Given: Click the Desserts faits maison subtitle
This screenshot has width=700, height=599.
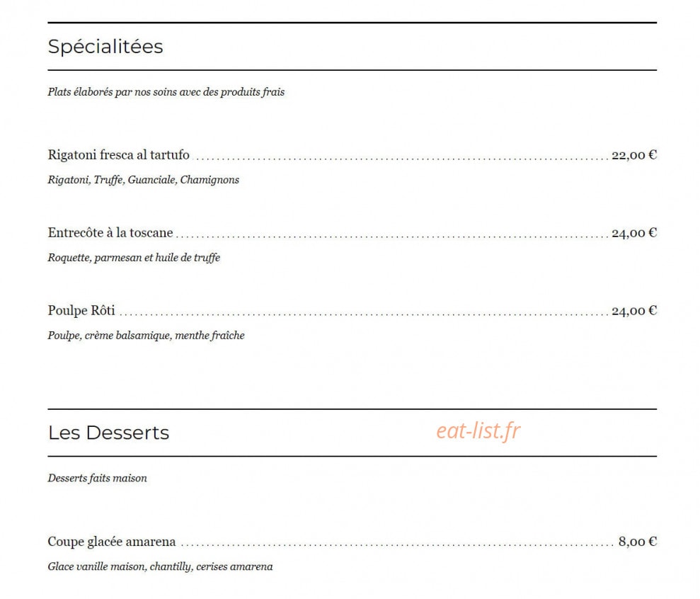Looking at the screenshot, I should pyautogui.click(x=98, y=479).
